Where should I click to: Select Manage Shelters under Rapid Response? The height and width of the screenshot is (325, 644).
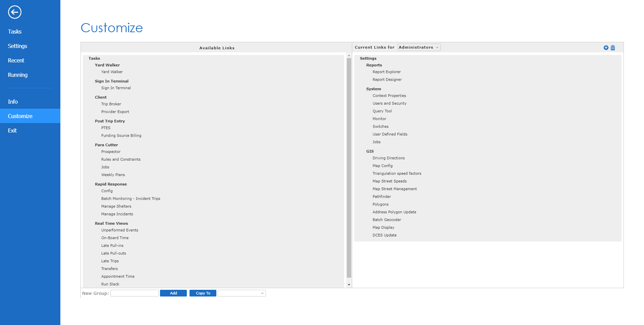pos(116,206)
